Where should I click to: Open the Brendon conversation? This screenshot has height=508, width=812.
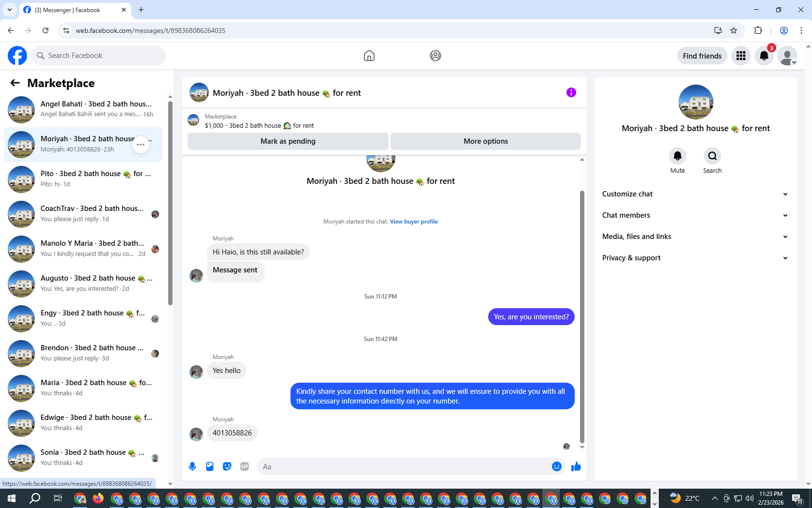(83, 353)
